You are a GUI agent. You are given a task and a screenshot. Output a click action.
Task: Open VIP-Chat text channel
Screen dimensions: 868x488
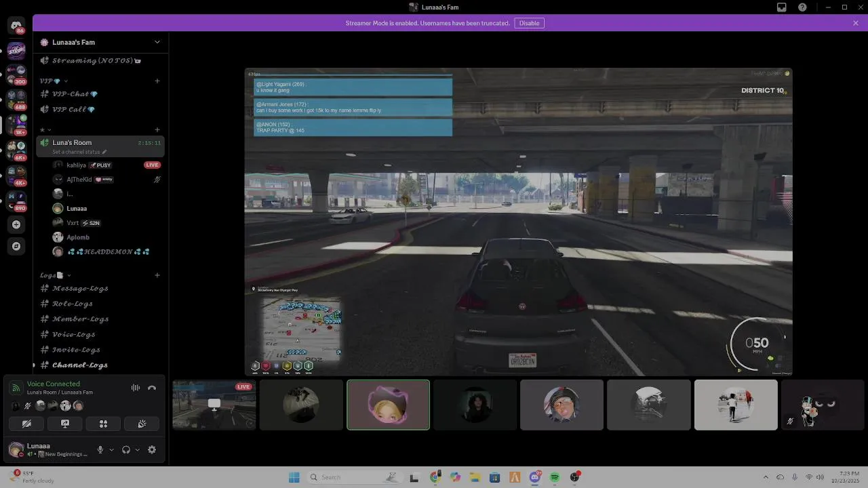[100, 94]
